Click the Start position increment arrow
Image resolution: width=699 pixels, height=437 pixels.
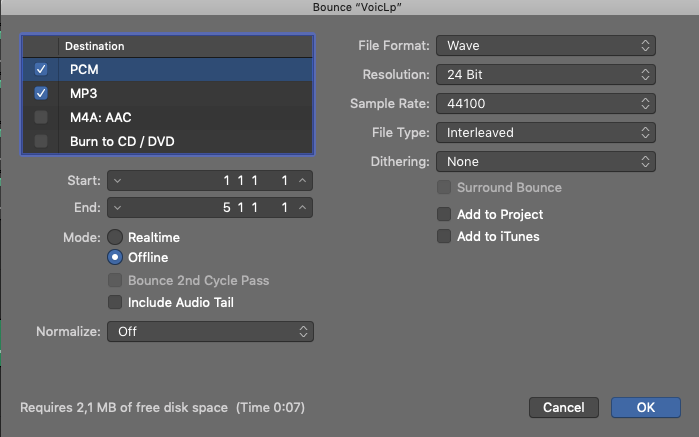point(303,181)
